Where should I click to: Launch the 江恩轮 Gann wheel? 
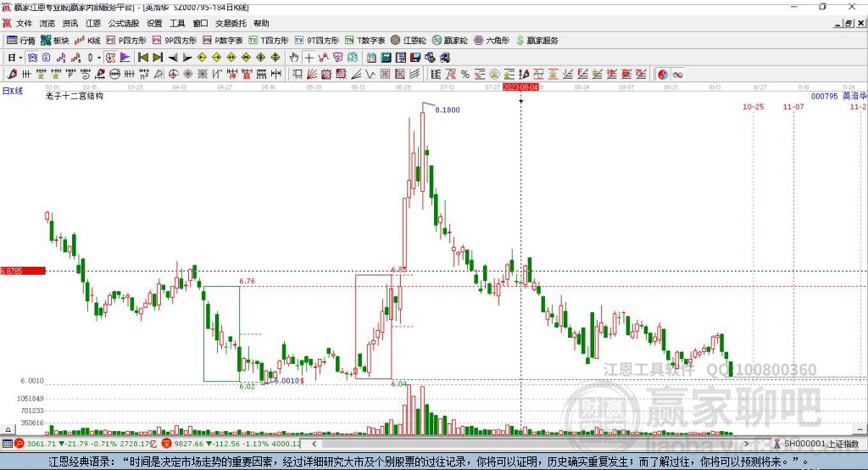[x=409, y=41]
